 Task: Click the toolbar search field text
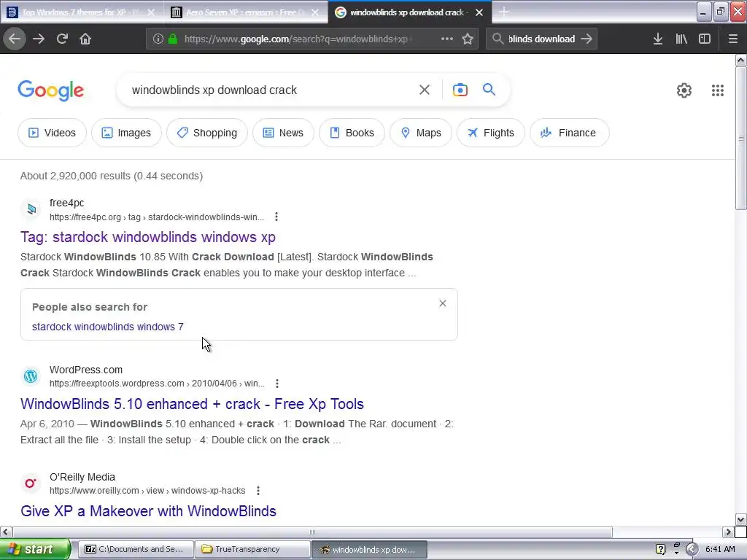point(542,39)
